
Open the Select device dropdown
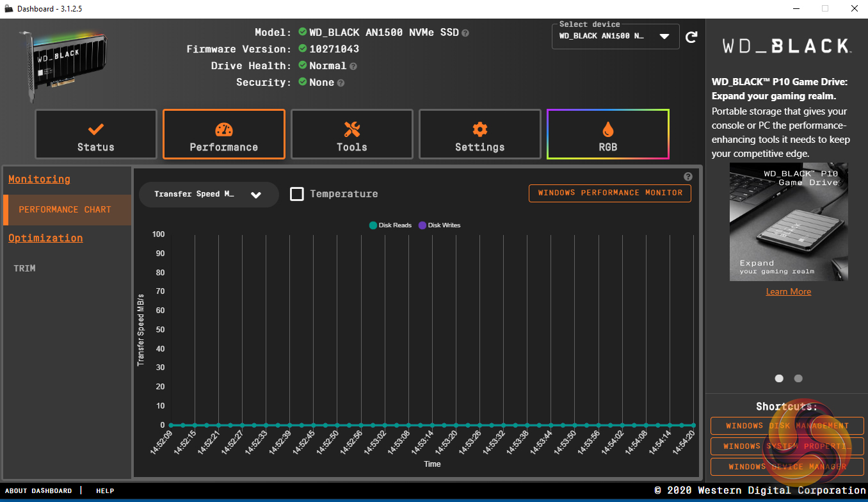(x=615, y=36)
